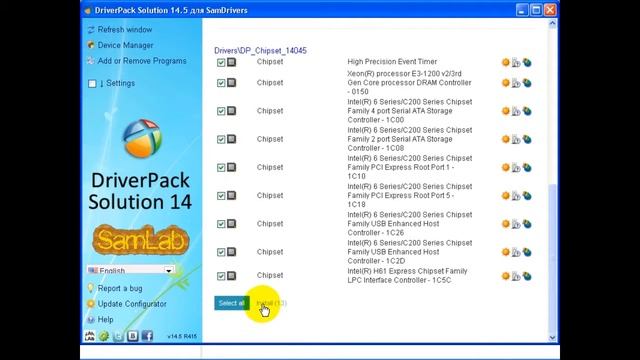The height and width of the screenshot is (360, 640).
Task: Click orange circle icon for DRAM Controller 0150
Action: (x=505, y=83)
